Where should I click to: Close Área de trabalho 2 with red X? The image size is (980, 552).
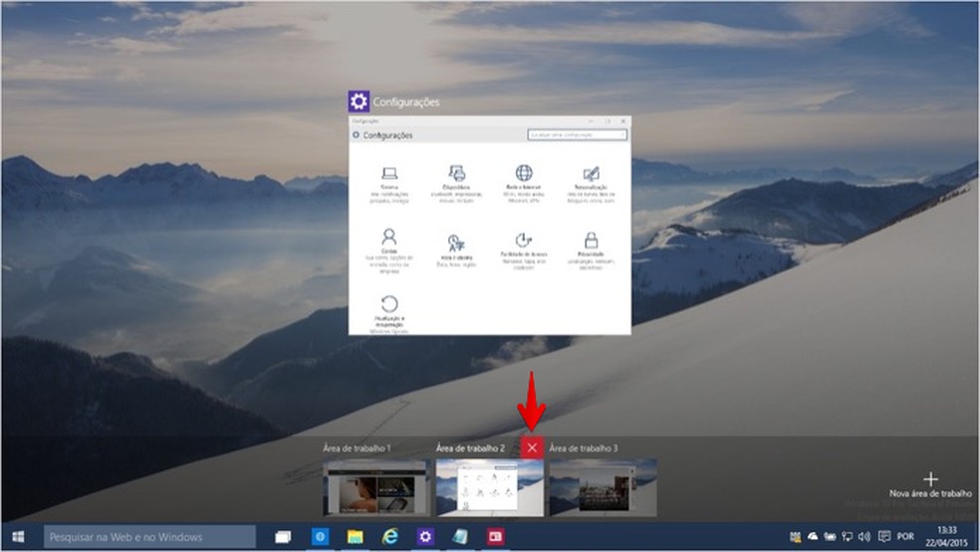point(532,448)
